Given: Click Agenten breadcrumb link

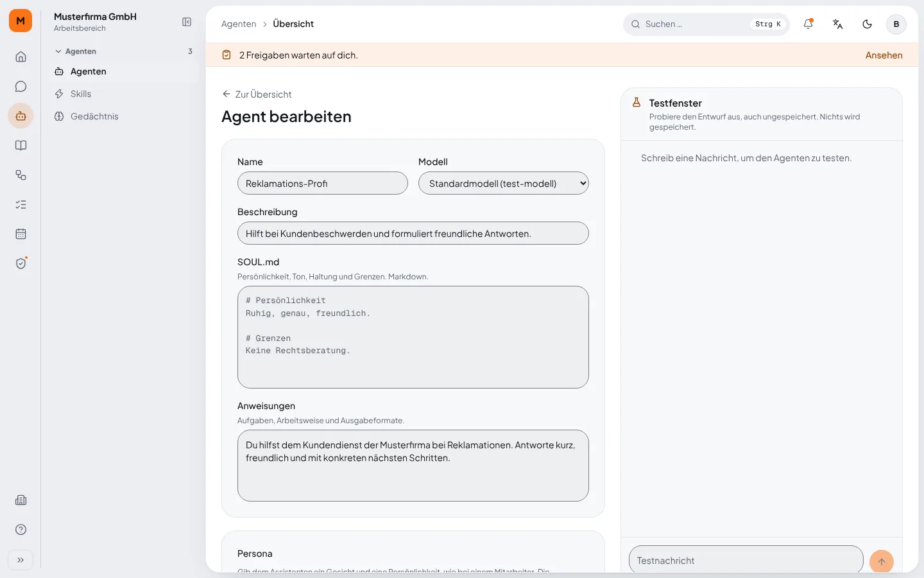Looking at the screenshot, I should tap(239, 24).
